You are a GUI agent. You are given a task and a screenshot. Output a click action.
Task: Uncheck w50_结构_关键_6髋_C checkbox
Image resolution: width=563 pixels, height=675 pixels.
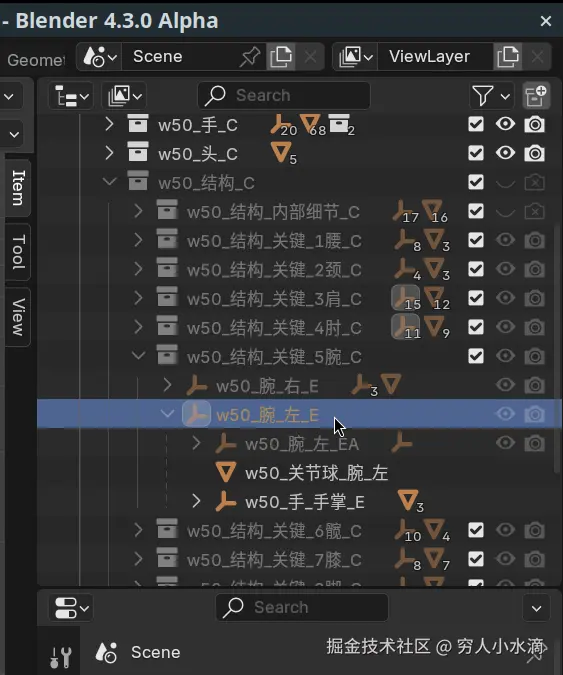tap(476, 530)
